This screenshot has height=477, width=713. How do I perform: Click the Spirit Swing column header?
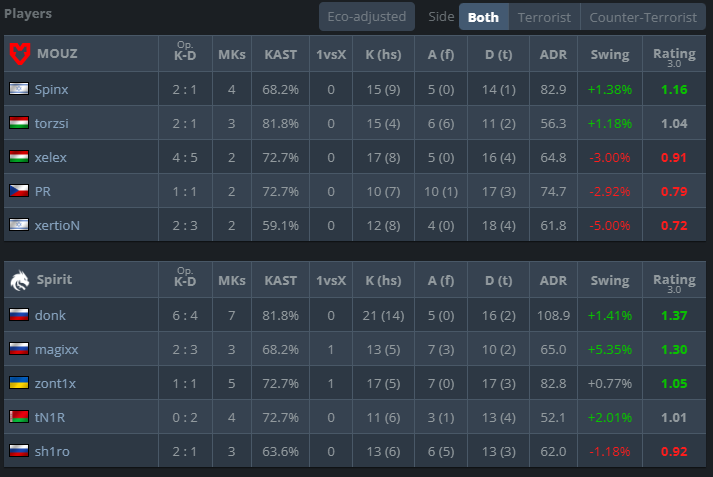click(610, 281)
